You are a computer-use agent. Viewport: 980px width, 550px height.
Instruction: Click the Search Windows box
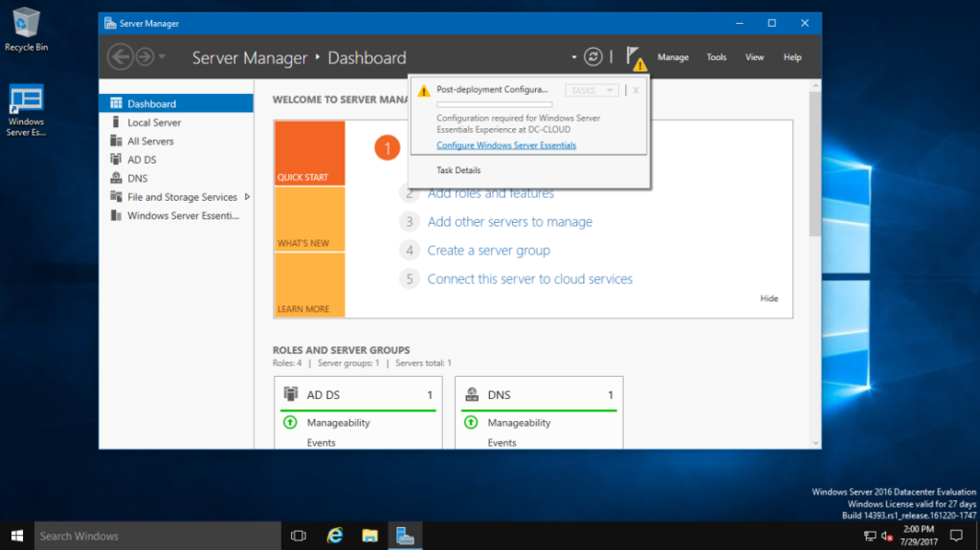tap(158, 536)
